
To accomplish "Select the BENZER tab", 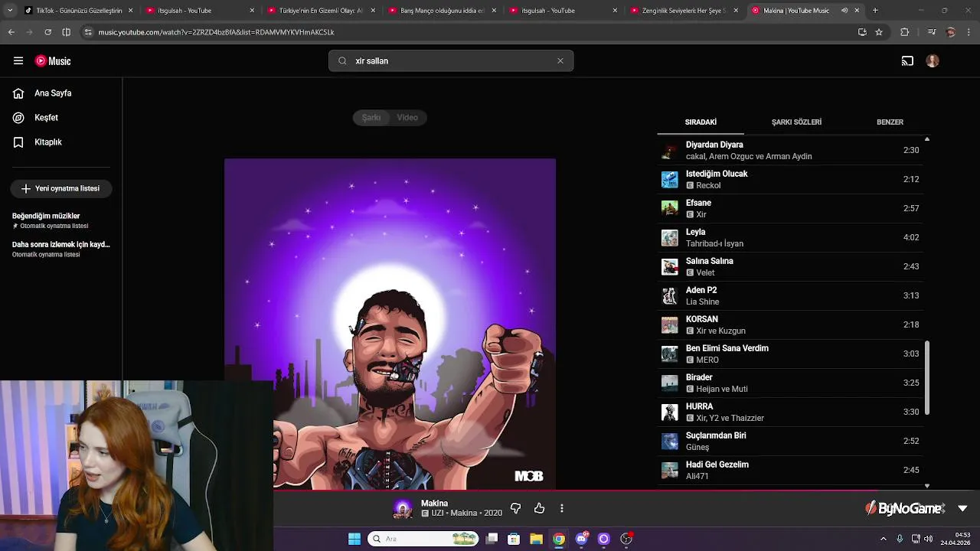I will (890, 122).
